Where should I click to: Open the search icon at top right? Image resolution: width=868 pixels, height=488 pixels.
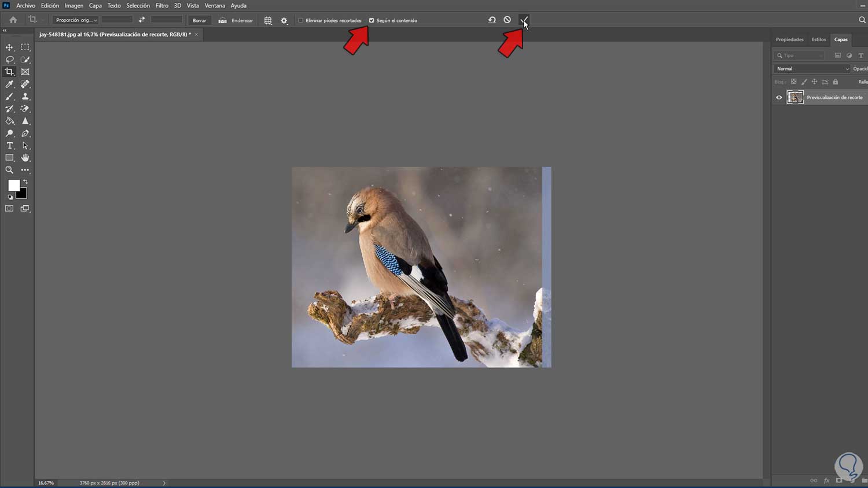(862, 20)
